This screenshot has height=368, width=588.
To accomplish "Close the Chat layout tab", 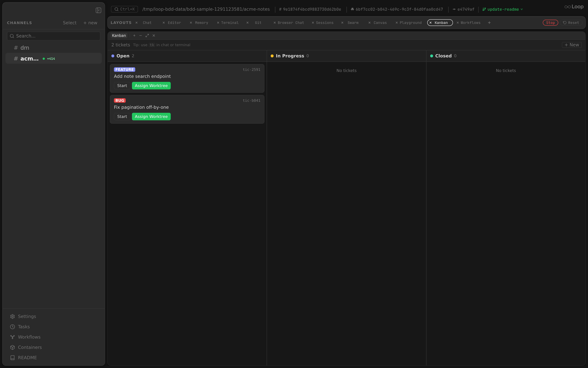I will tap(137, 23).
